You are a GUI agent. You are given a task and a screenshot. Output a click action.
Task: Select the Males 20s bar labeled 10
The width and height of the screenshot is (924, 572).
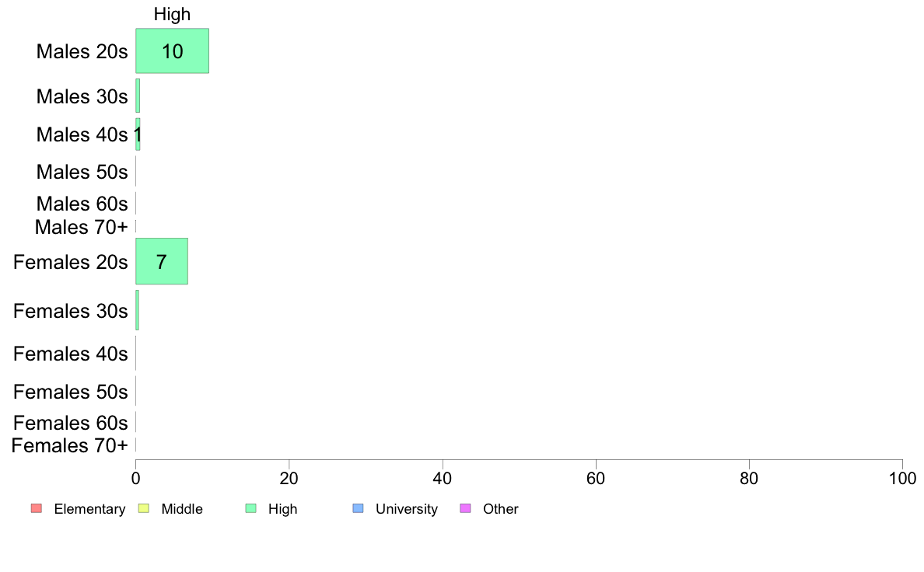coord(172,51)
